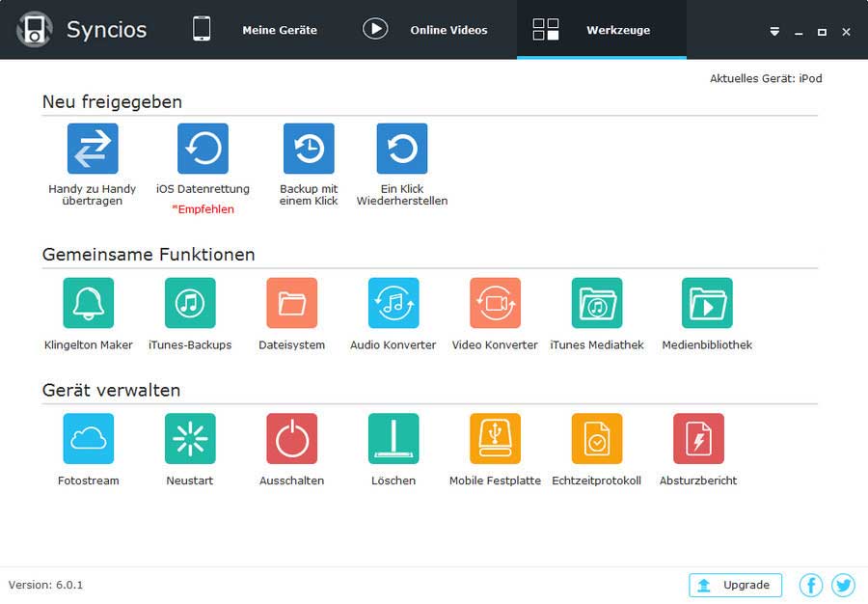Start Backup mit einem Klick
Viewport: 868px width, 604px height.
coord(309,149)
